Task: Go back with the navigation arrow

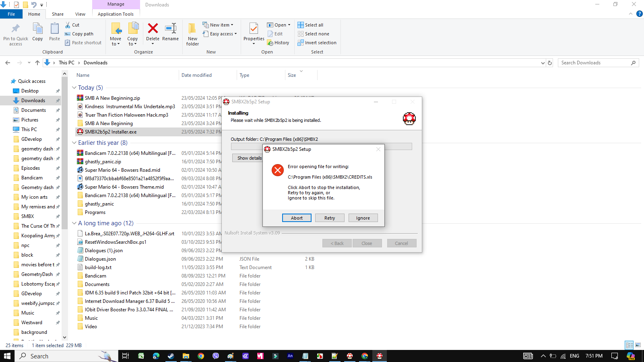Action: click(8, 63)
